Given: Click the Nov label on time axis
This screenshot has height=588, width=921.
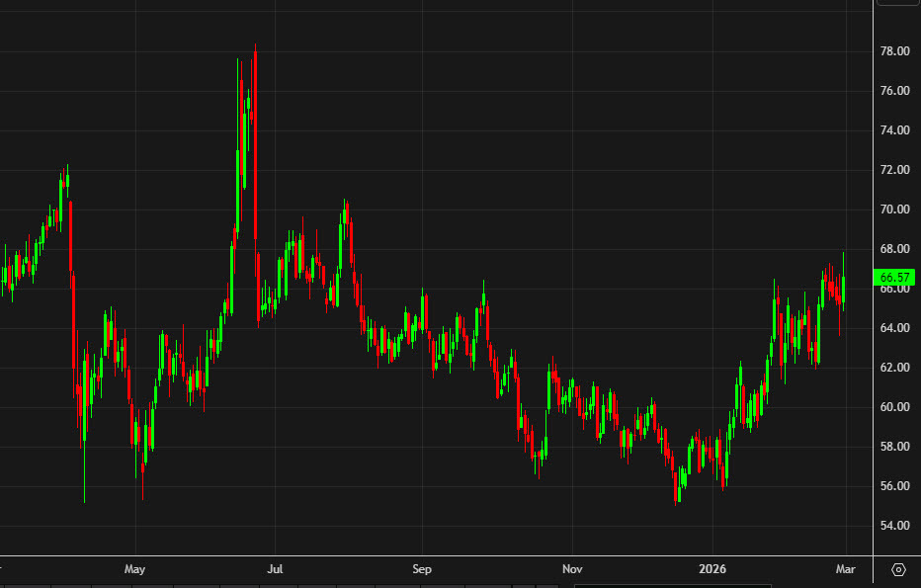Looking at the screenshot, I should pos(571,569).
